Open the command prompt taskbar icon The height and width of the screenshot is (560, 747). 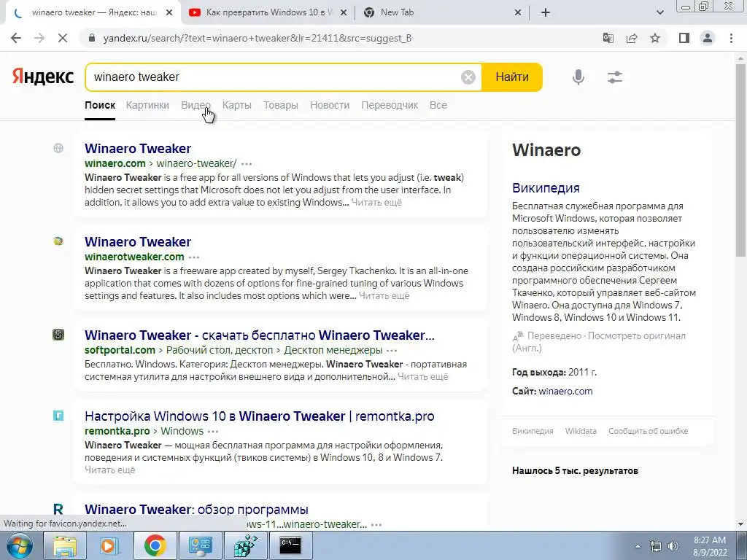290,545
